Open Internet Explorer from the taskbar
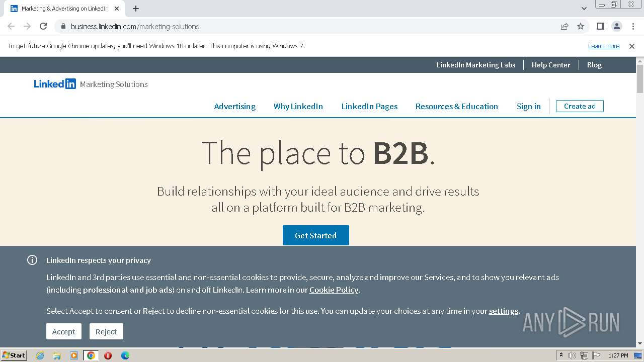Viewport: 644px width, 362px height. 40,355
